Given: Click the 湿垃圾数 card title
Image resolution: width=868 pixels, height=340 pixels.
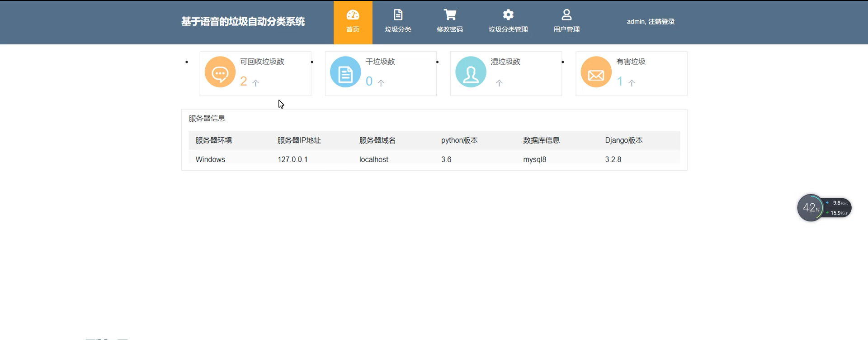Looking at the screenshot, I should click(505, 62).
